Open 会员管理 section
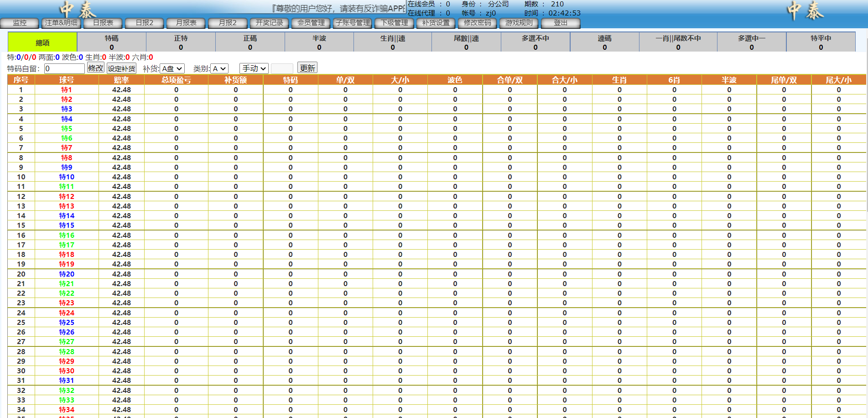Viewport: 868px width, 418px height. tap(311, 23)
